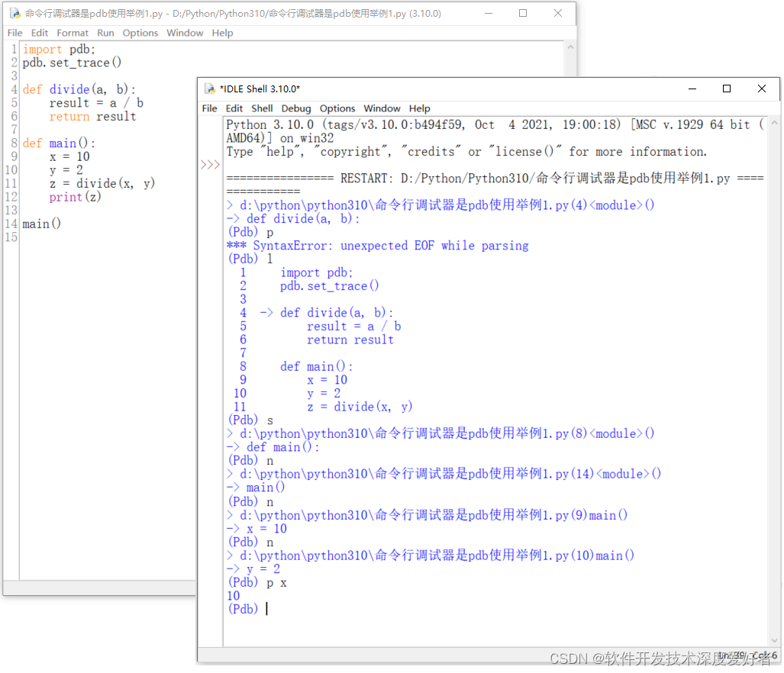Viewport: 784px width, 673px height.
Task: Open the Format menu
Action: pos(73,33)
